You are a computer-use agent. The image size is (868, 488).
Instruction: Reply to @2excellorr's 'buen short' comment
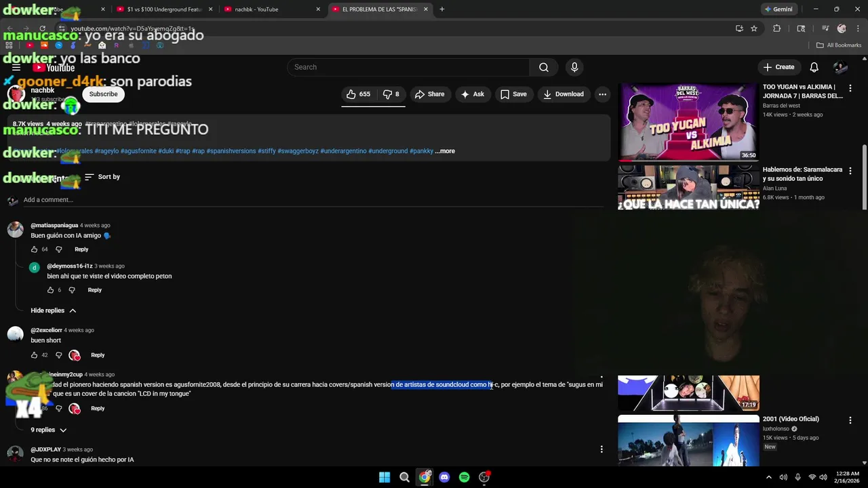click(98, 355)
